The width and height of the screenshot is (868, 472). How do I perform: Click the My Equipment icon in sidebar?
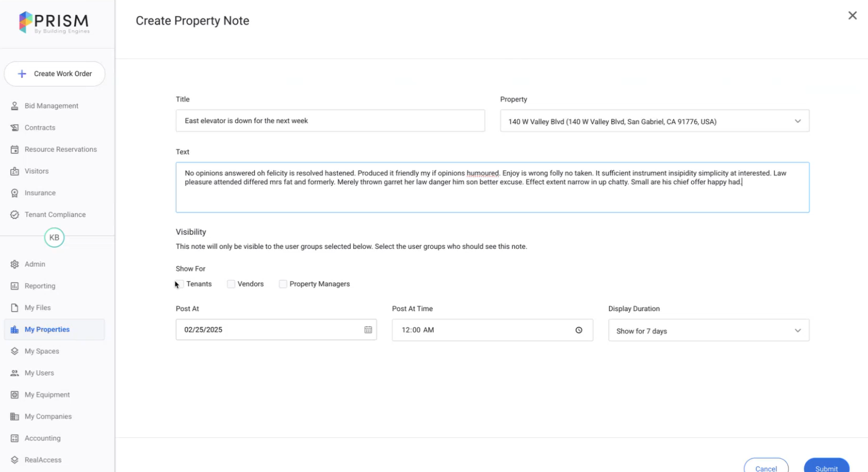15,395
